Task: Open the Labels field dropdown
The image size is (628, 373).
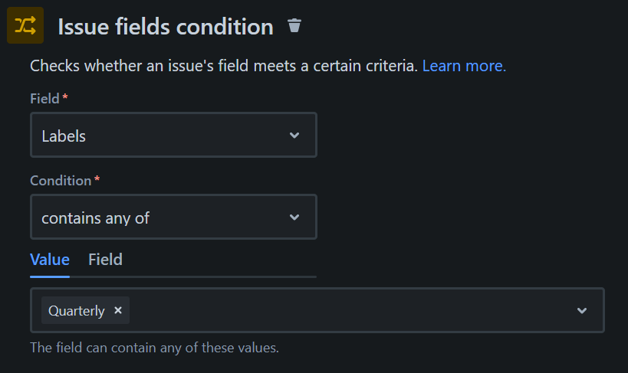Action: [173, 135]
